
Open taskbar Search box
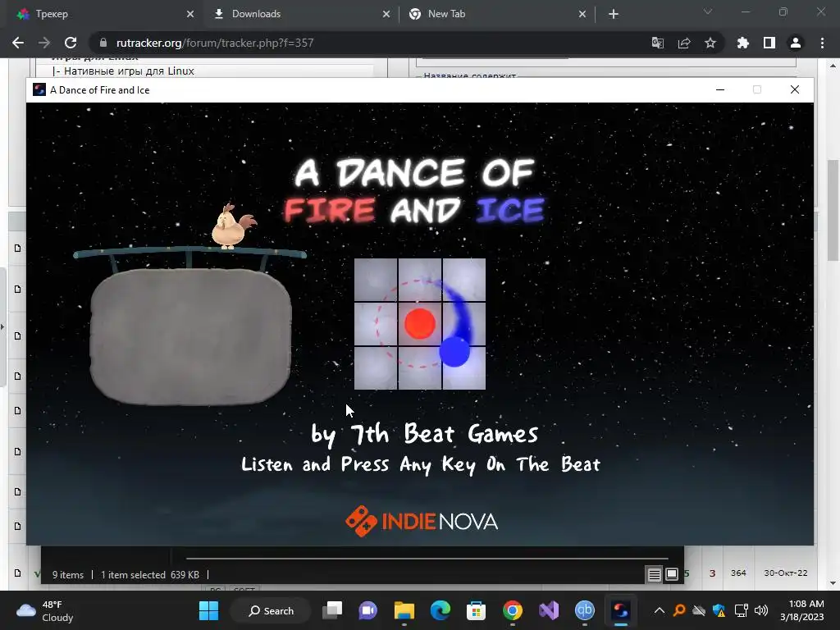click(271, 610)
